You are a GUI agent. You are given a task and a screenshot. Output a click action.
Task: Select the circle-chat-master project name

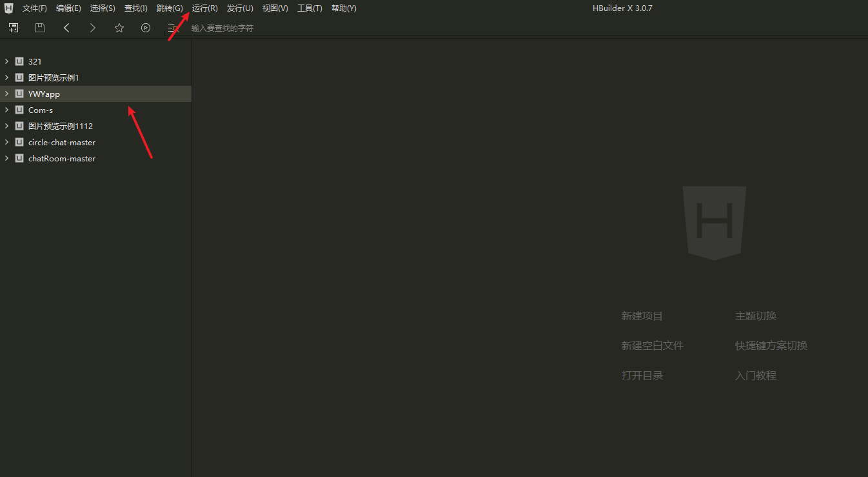click(62, 142)
